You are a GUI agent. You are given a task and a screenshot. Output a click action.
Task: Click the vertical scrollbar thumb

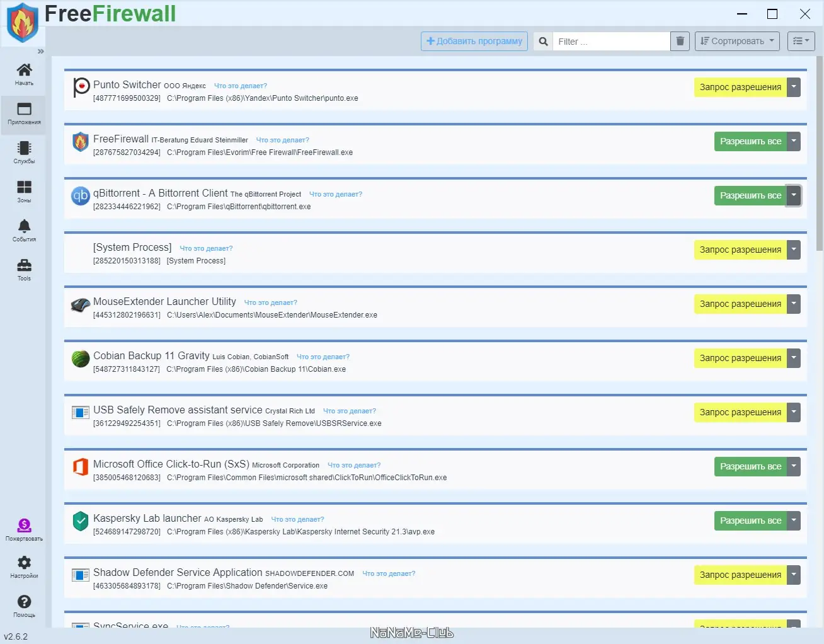click(819, 153)
